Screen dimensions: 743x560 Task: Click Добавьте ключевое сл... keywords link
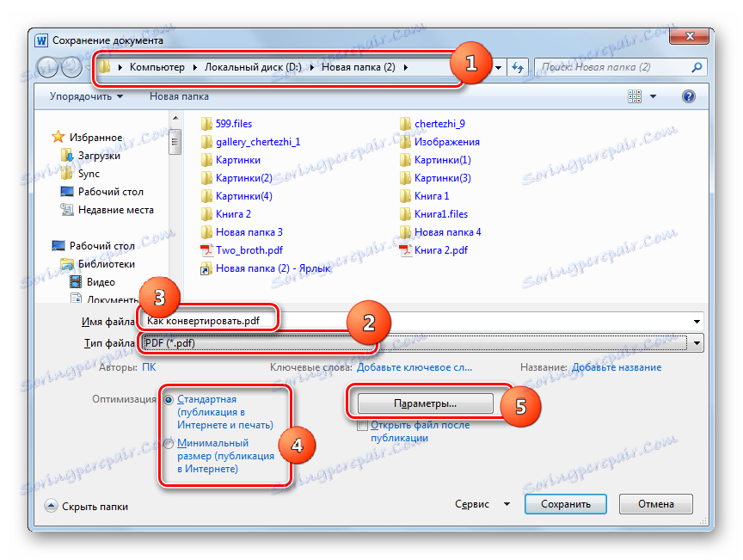(x=414, y=367)
